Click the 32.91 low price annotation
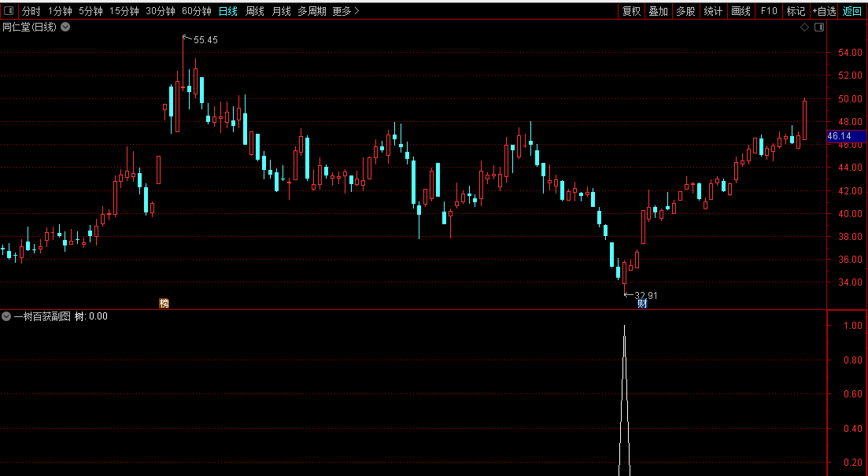 point(646,296)
